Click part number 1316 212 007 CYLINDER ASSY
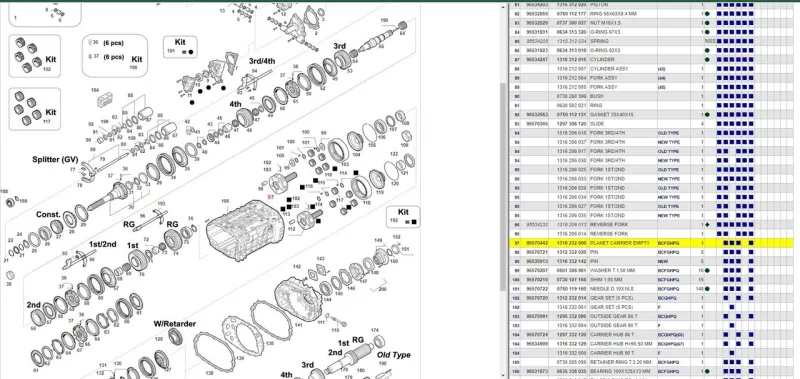This screenshot has height=379, width=800. coord(571,69)
